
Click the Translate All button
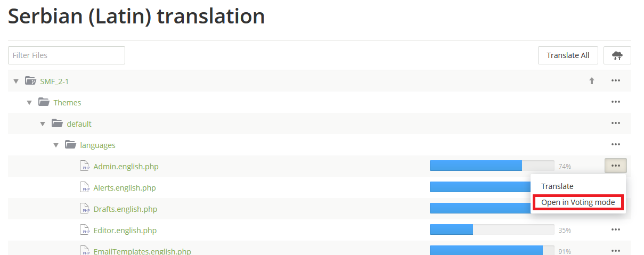click(568, 55)
